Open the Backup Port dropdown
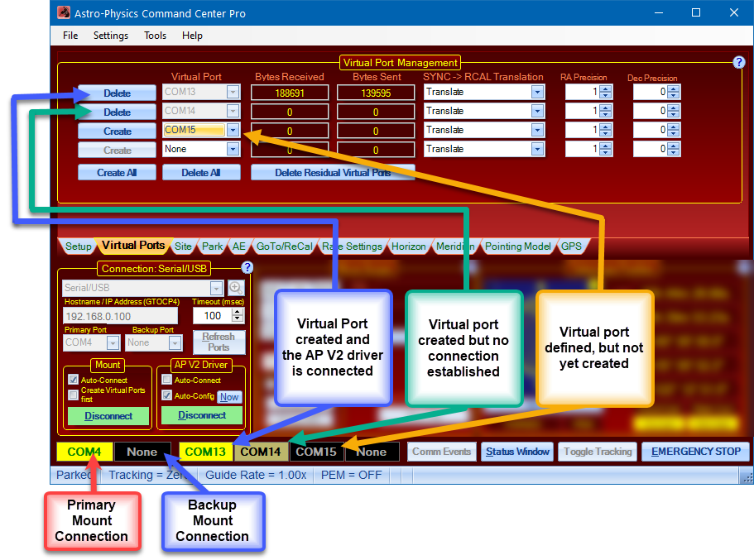This screenshot has height=560, width=754. [x=175, y=342]
